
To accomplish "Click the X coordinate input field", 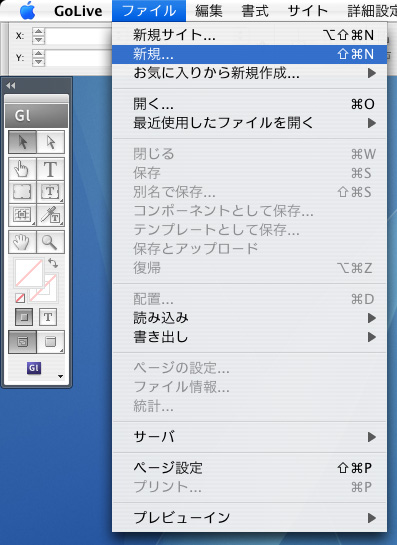I will [x=79, y=36].
